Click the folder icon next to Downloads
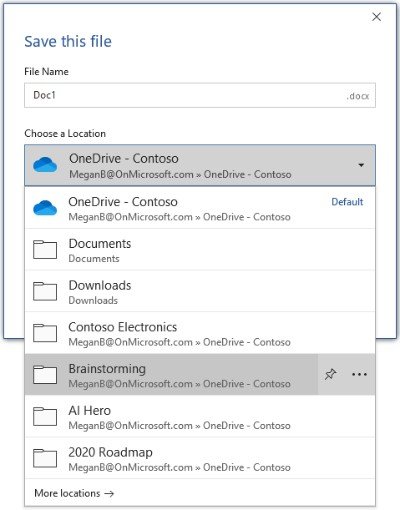The height and width of the screenshot is (510, 400). (x=45, y=291)
